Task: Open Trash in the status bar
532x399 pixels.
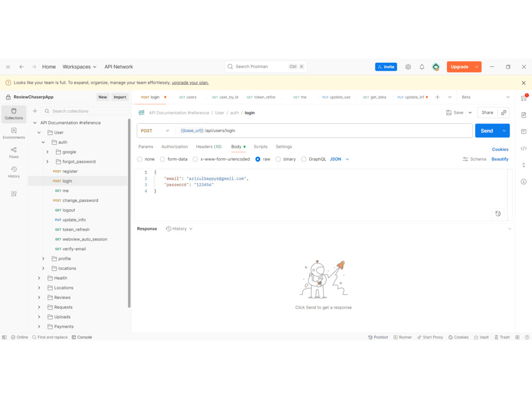Action: pos(502,337)
